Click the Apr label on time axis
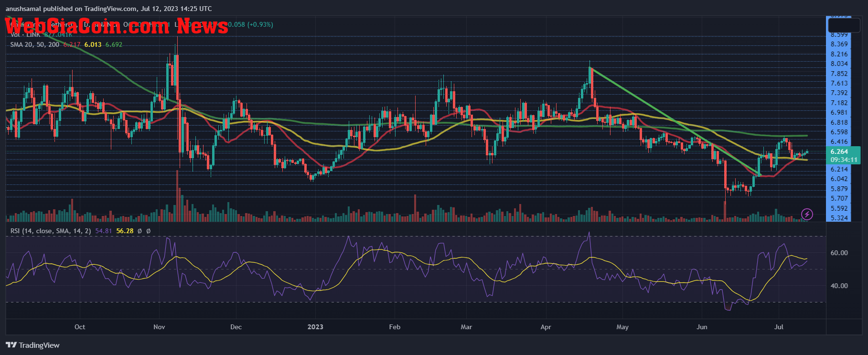 click(x=546, y=327)
